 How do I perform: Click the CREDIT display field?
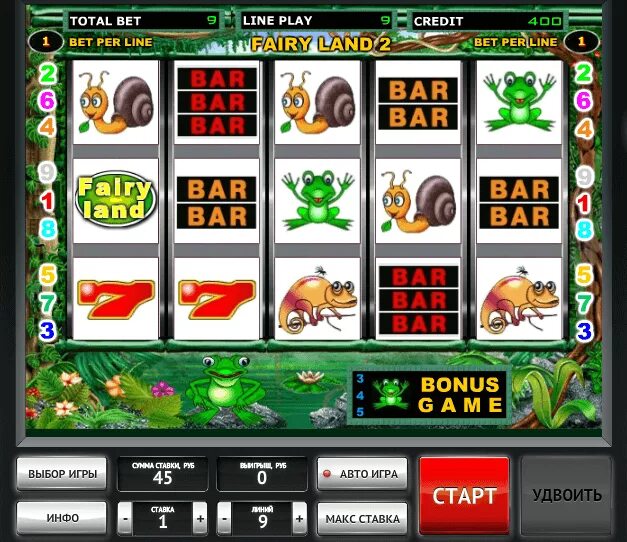pyautogui.click(x=488, y=21)
